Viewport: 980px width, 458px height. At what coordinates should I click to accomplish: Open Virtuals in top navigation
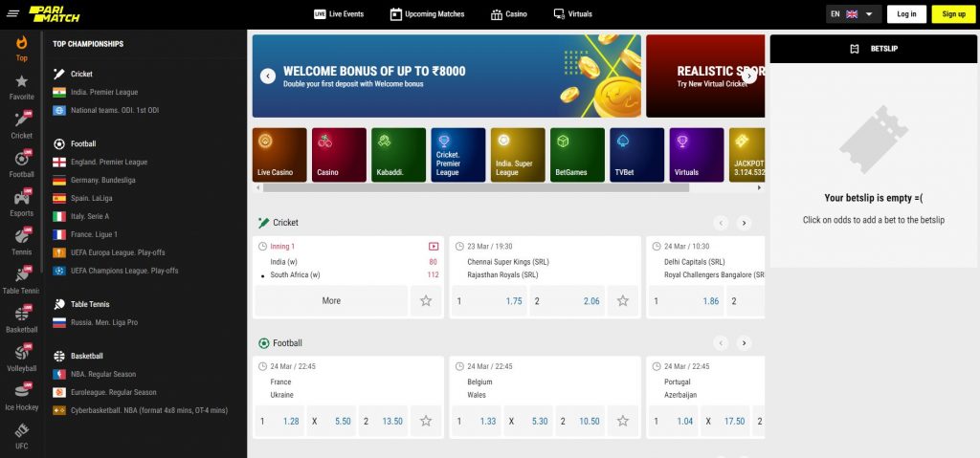[572, 13]
